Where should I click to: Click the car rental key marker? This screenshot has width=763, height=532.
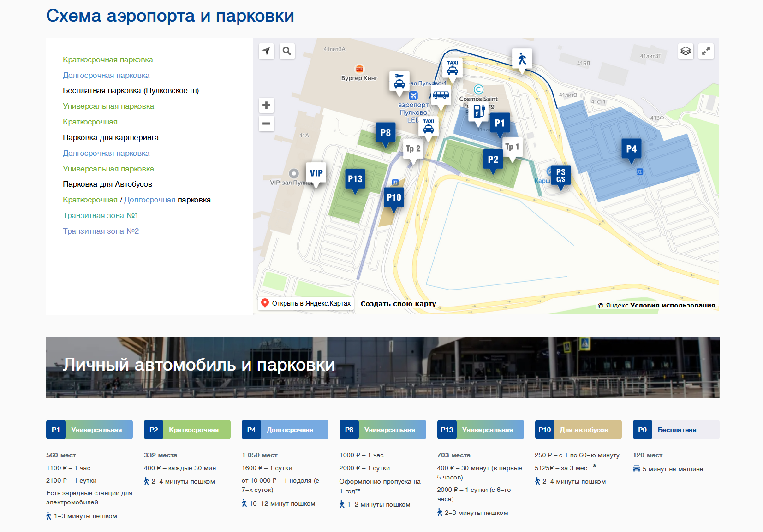click(x=399, y=82)
